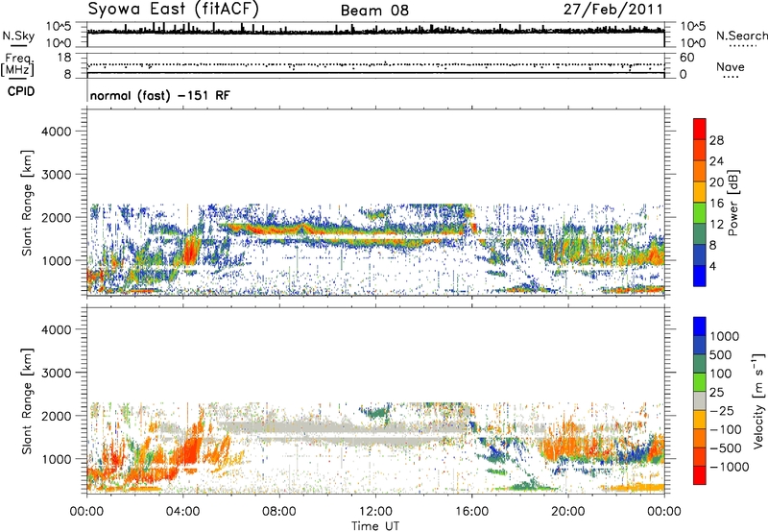
Task: Click the '-500' velocity colorbar label
Action: tap(726, 447)
